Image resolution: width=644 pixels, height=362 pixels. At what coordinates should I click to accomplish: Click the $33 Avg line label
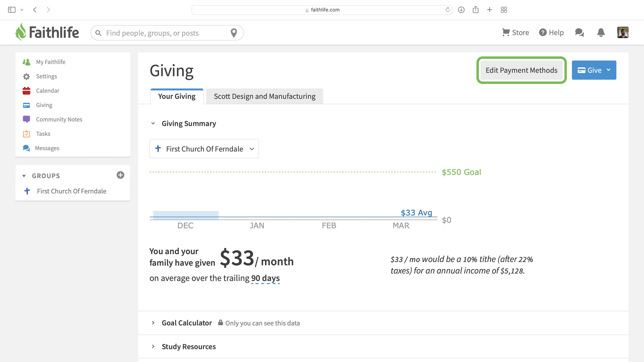click(x=416, y=213)
